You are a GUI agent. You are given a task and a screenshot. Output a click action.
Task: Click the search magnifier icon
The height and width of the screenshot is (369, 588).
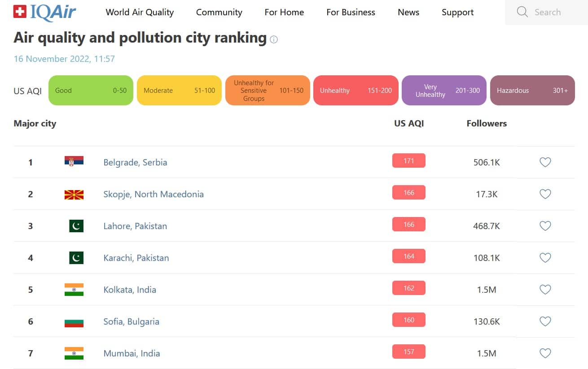522,12
